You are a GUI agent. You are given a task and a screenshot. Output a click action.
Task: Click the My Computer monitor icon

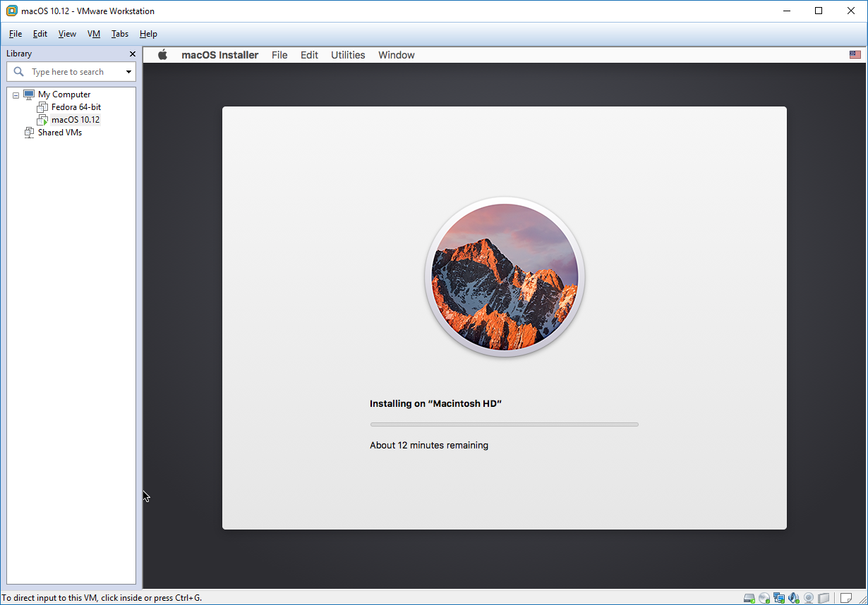tap(29, 94)
